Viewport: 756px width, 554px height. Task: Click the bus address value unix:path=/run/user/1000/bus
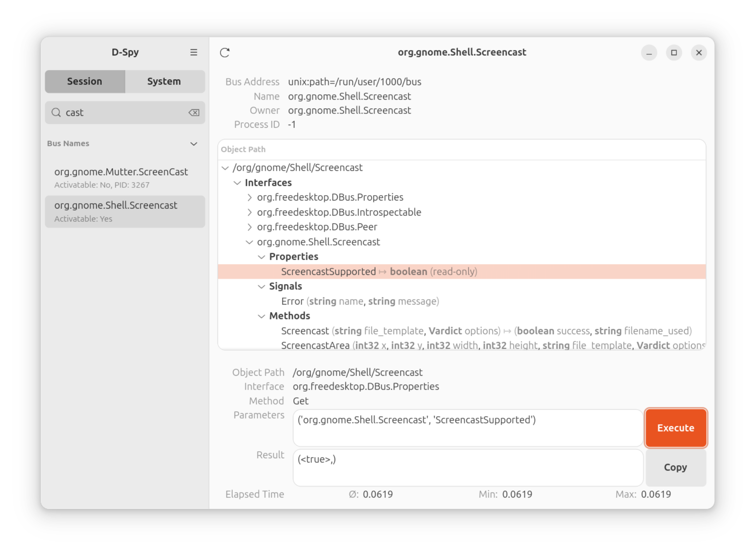point(355,82)
